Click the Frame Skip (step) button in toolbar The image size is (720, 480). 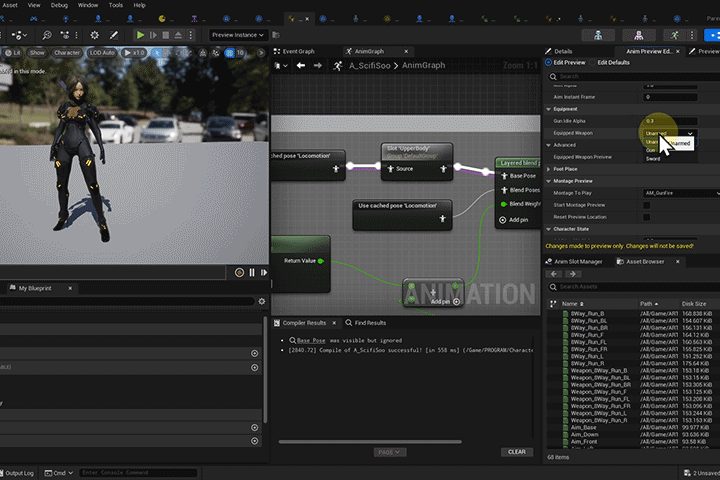tap(153, 35)
